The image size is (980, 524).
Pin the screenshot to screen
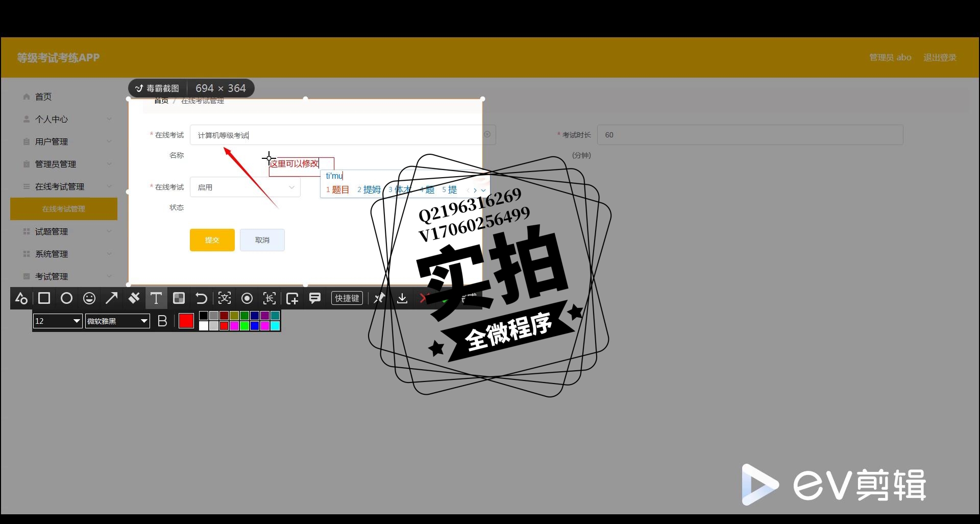tap(379, 298)
